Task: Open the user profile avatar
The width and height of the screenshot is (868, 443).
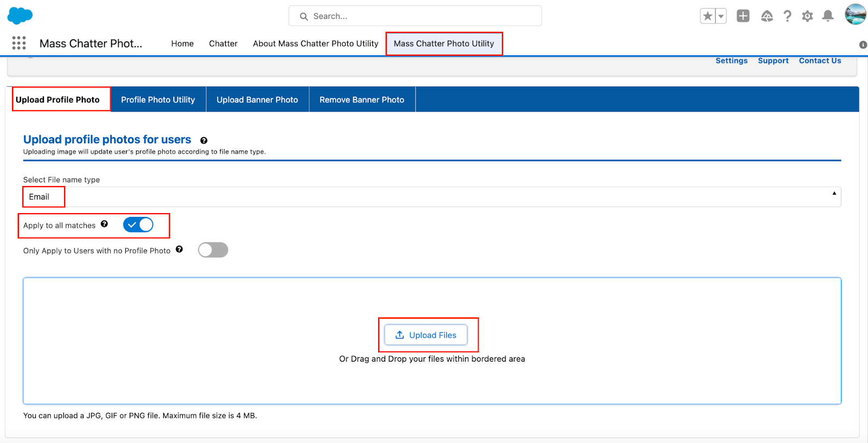Action: pyautogui.click(x=856, y=15)
